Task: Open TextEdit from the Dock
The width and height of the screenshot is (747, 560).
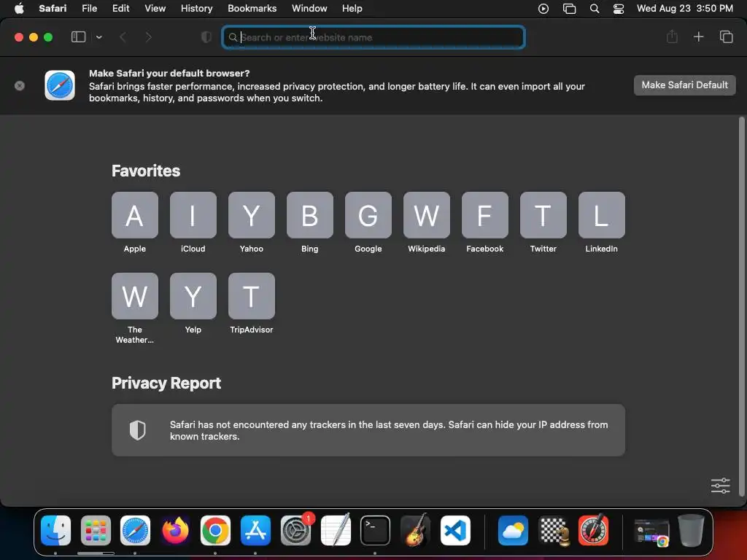Action: pos(336,530)
